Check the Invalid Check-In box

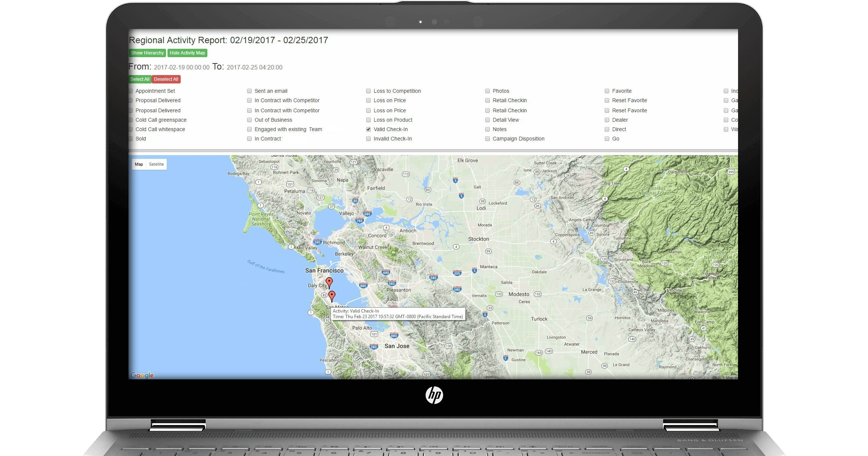[x=368, y=139]
